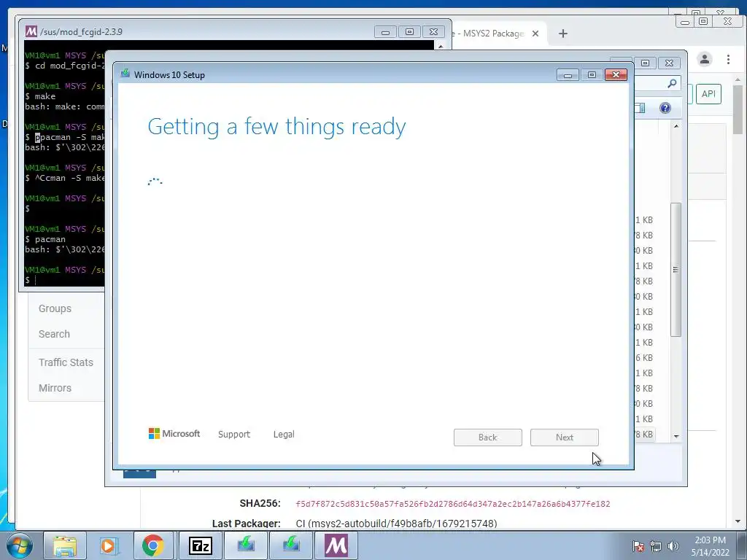747x560 pixels.
Task: Click the preview pane toolbar icon
Action: 640,108
